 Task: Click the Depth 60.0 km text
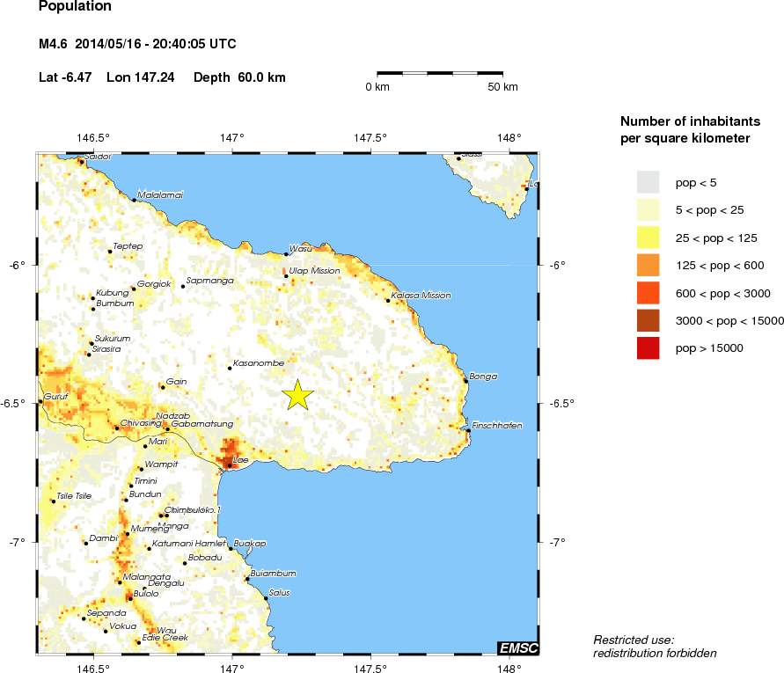point(239,77)
